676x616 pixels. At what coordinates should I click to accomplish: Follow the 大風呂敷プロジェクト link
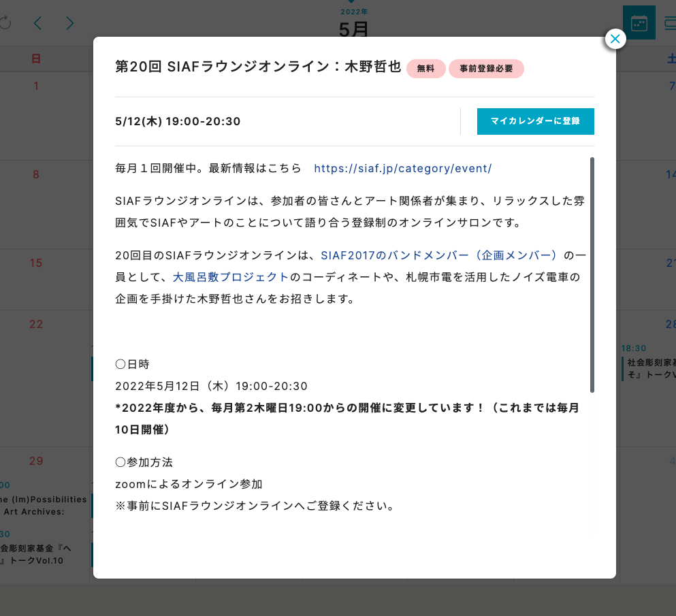pos(231,277)
